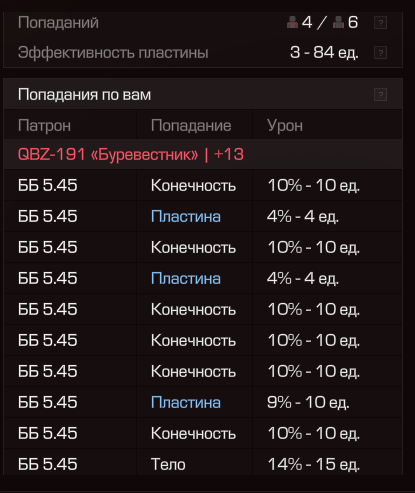This screenshot has width=415, height=493.
Task: Select the Попадание column header
Action: tap(191, 126)
